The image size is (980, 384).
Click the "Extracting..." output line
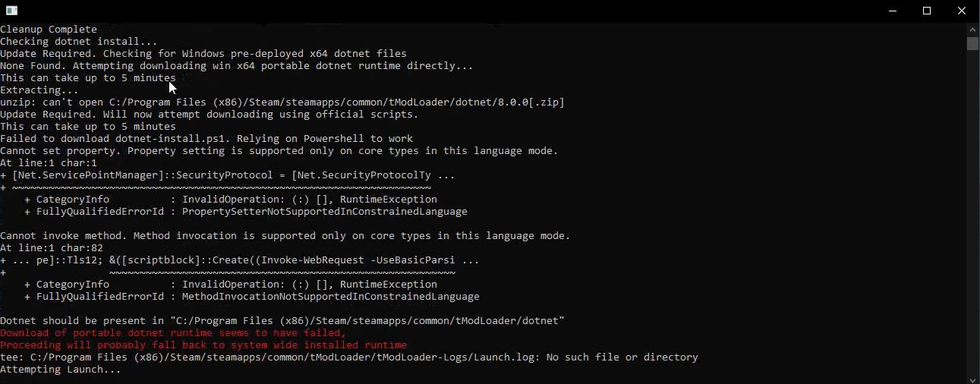point(39,90)
